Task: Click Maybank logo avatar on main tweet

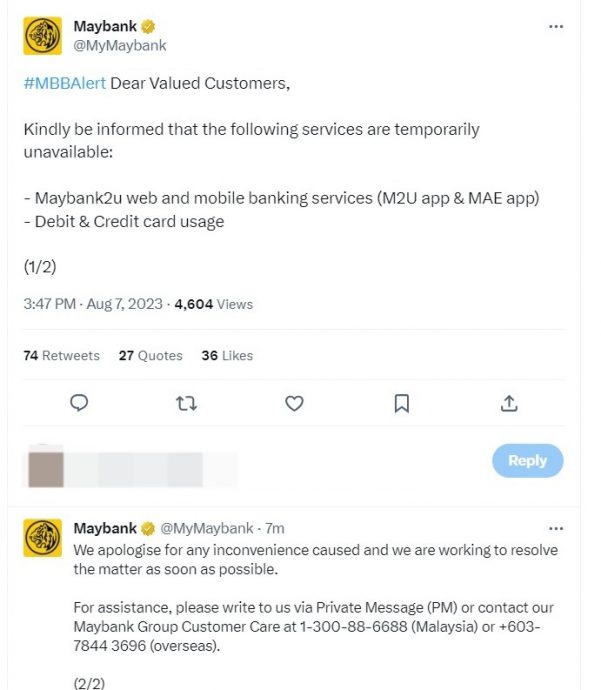Action: [x=42, y=36]
